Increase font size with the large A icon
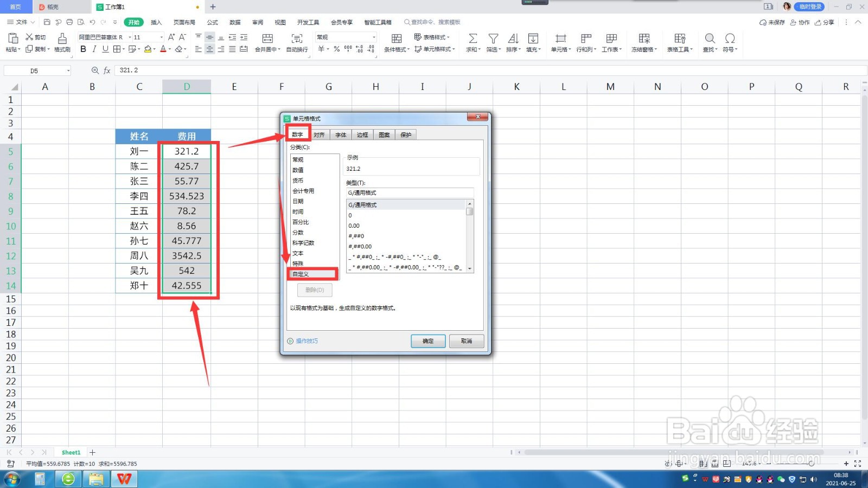Screen dimensions: 868x488 [171, 37]
